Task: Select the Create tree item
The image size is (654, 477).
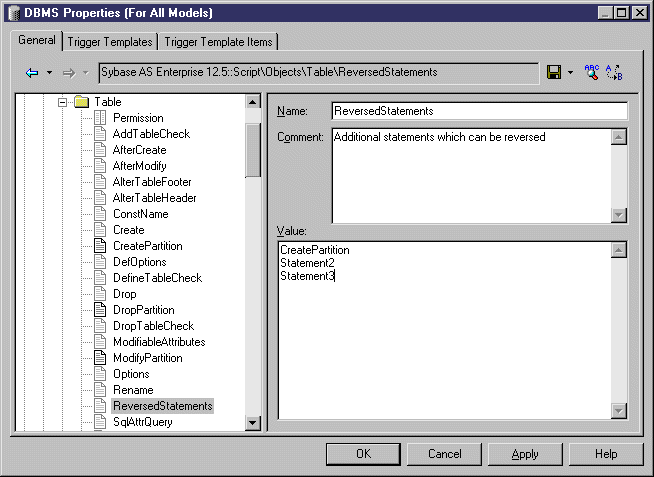Action: point(128,230)
